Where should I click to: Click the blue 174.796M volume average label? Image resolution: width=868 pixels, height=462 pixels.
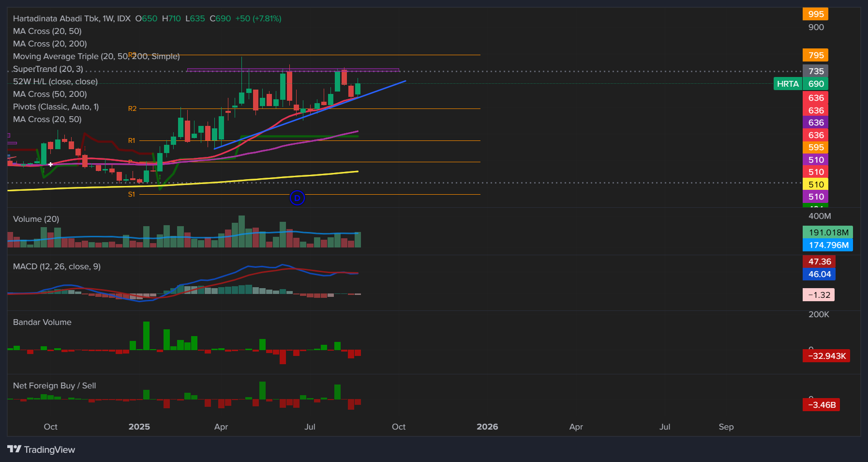tap(828, 245)
